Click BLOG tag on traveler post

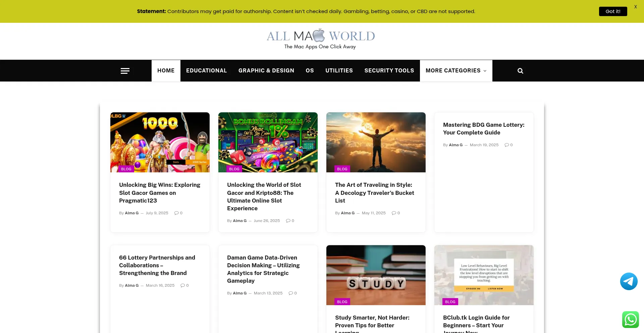click(x=342, y=169)
